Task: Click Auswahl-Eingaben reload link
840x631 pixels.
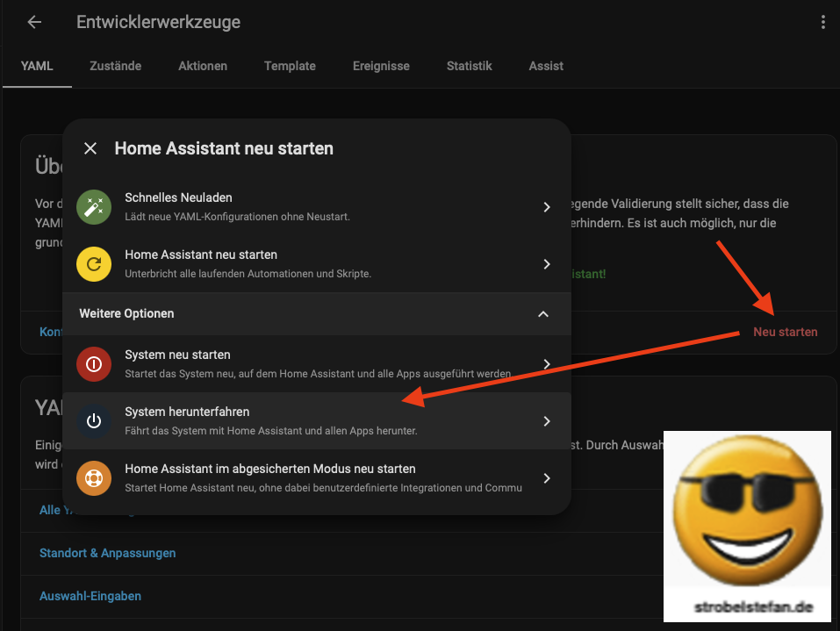Action: click(90, 596)
